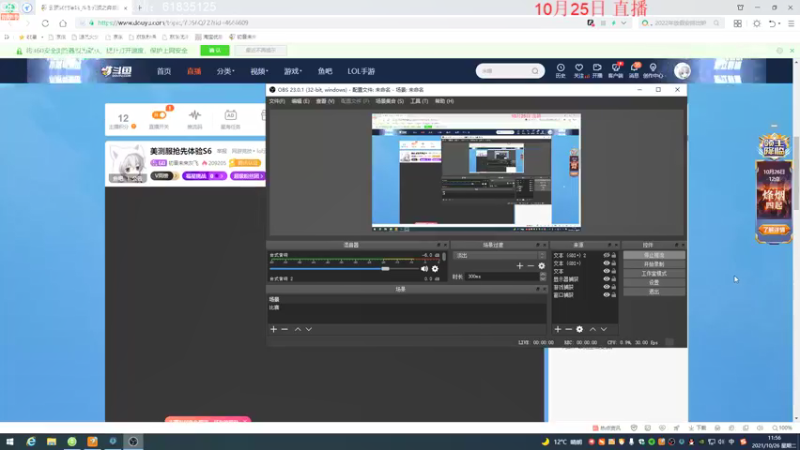Lock the 窗口捕获 source
Image resolution: width=800 pixels, height=450 pixels.
(614, 294)
